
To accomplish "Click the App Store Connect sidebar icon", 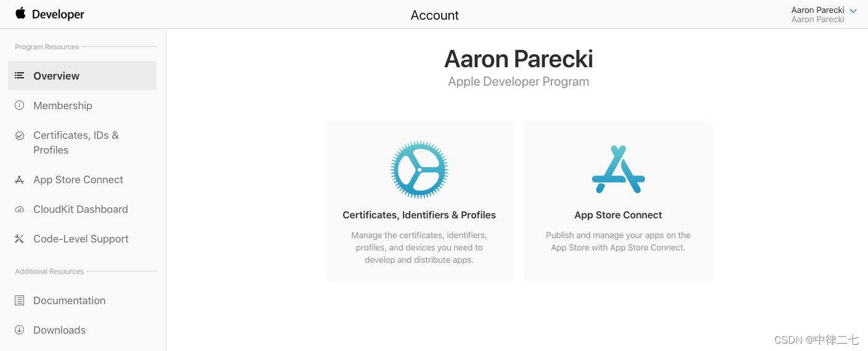I will coord(20,180).
